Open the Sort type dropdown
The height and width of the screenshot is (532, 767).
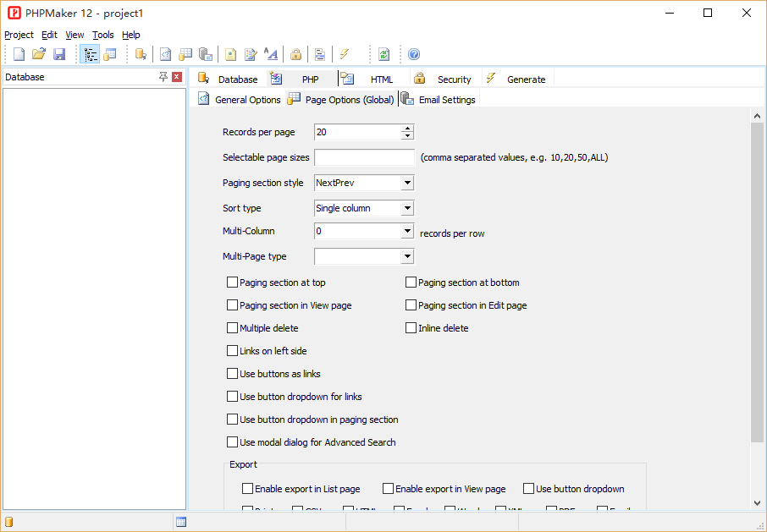[407, 208]
